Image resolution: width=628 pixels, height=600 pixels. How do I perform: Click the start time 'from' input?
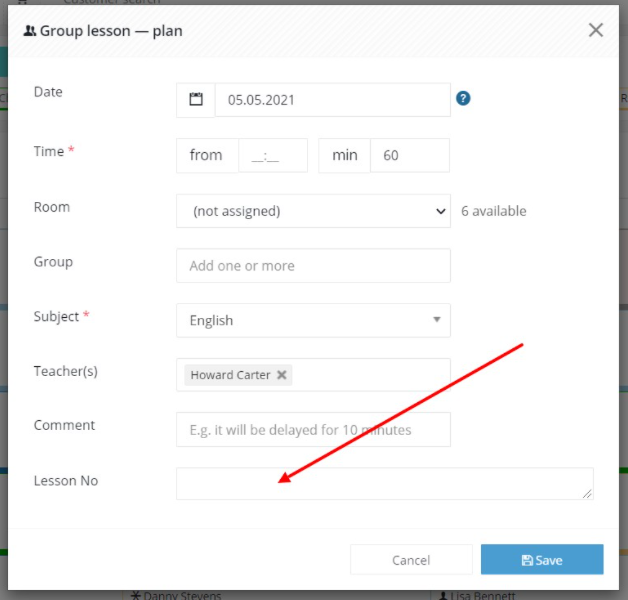point(273,155)
